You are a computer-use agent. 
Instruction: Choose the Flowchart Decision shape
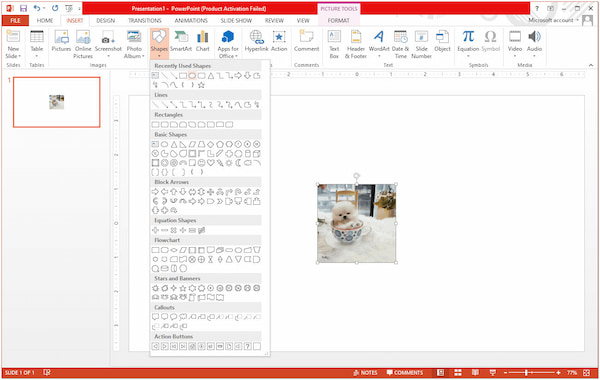tap(173, 250)
